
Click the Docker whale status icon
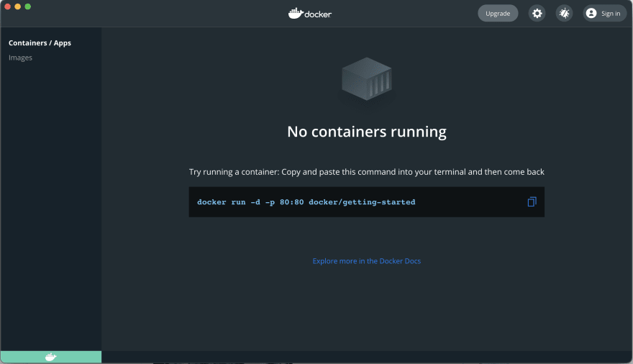click(x=51, y=357)
